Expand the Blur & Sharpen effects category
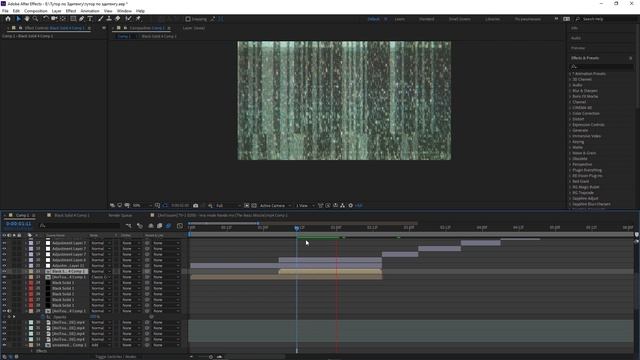 tap(584, 91)
